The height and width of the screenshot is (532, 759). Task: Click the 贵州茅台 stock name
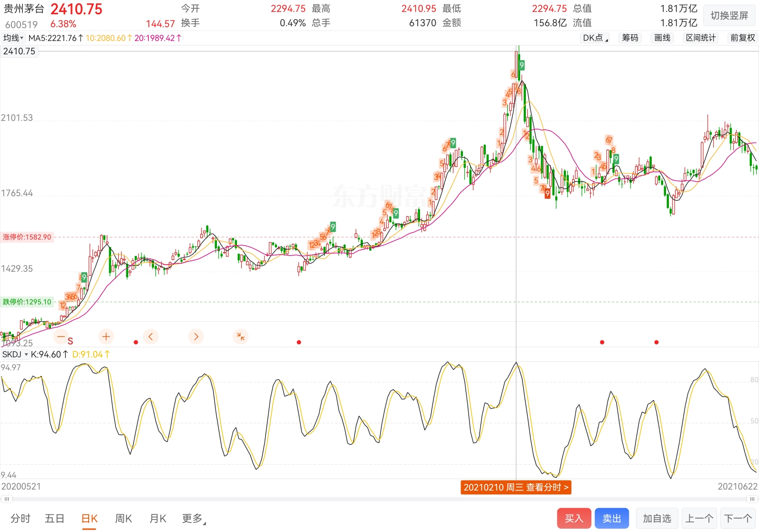[24, 9]
